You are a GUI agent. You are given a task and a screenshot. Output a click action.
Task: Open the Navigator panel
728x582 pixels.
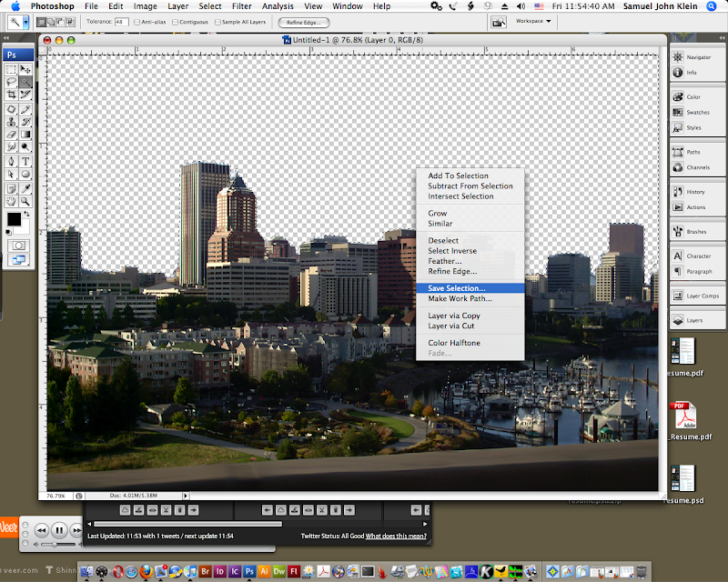coord(698,57)
